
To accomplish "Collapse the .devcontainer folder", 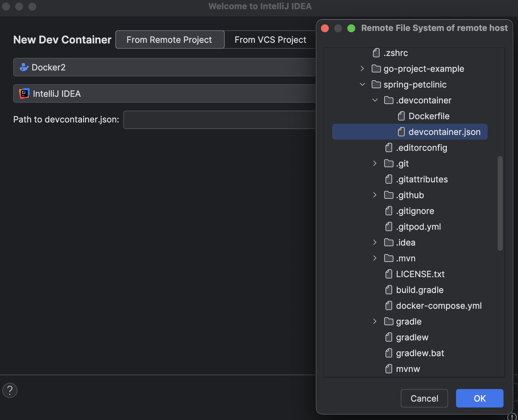I will pyautogui.click(x=375, y=100).
